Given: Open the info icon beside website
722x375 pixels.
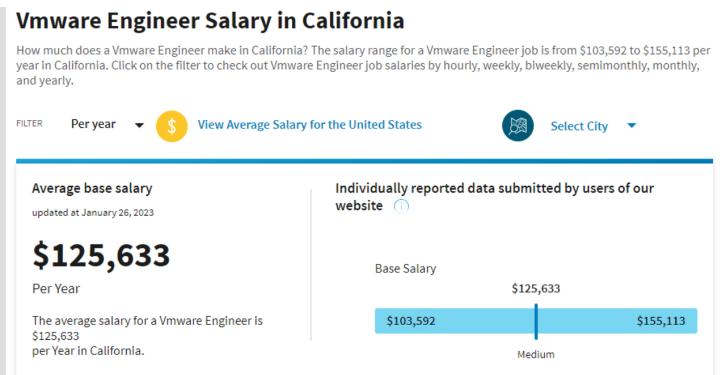Looking at the screenshot, I should point(402,206).
